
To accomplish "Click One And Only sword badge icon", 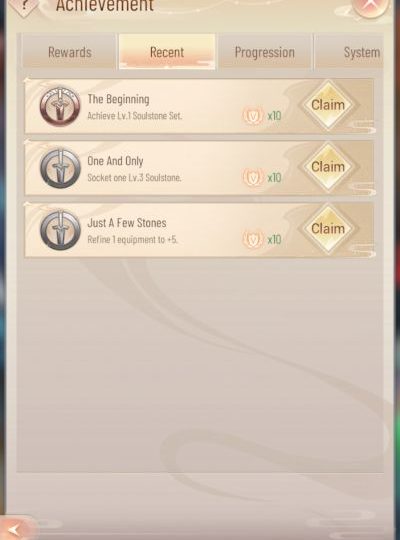I will point(60,168).
